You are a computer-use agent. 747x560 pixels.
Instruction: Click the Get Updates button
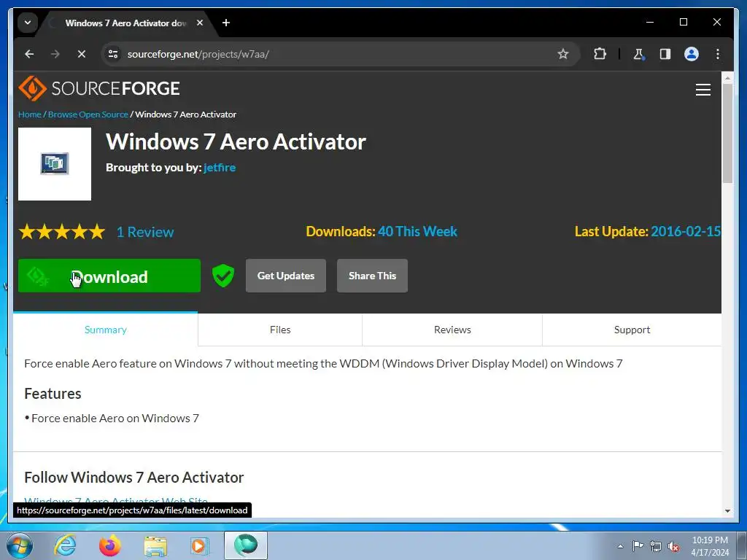(x=286, y=276)
